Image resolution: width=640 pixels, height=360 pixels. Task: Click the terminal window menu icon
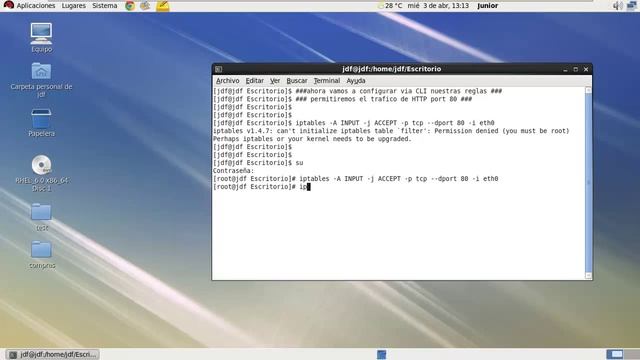click(x=219, y=69)
